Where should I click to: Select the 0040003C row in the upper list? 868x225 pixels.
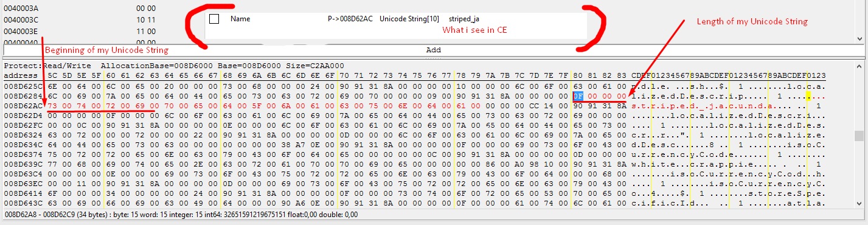tap(21, 19)
